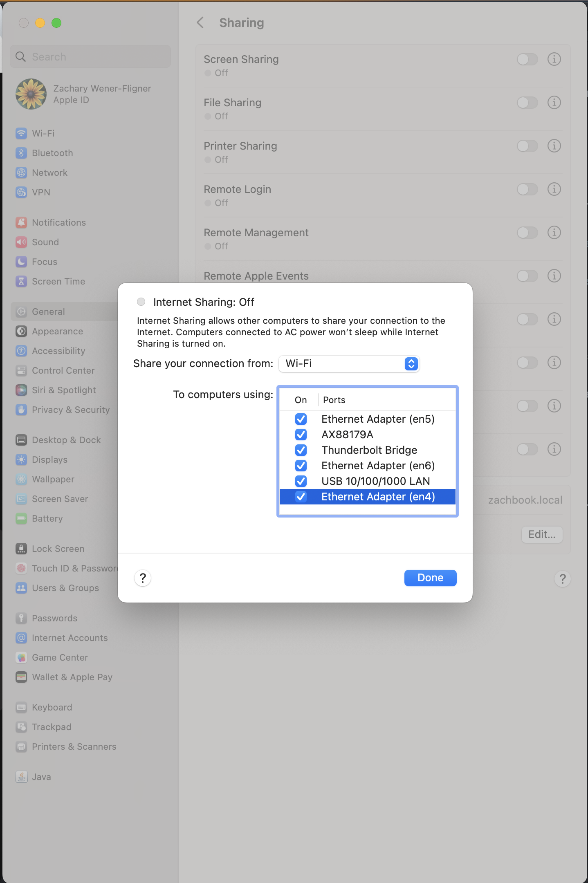Toggle the Printer Sharing switch
Screen dimensions: 588x883
pyautogui.click(x=527, y=146)
